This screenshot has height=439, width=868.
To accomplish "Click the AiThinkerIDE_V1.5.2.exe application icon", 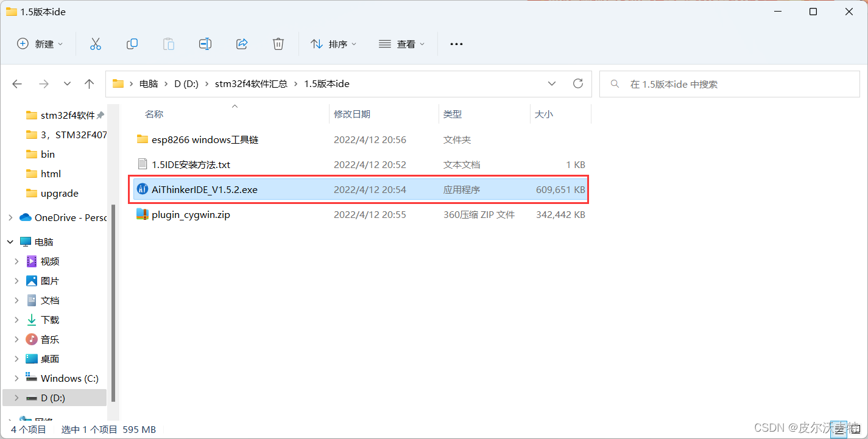I will [x=143, y=189].
